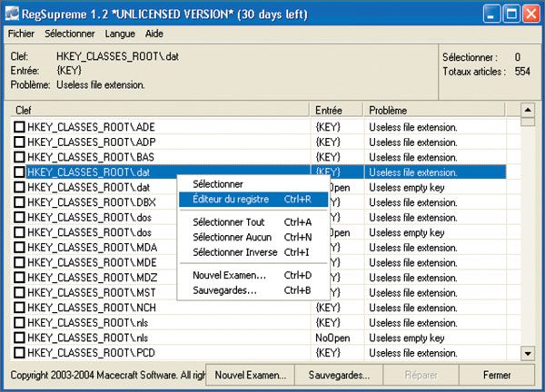
Task: Choose Éditeur du registre from context menu
Action: [x=233, y=199]
